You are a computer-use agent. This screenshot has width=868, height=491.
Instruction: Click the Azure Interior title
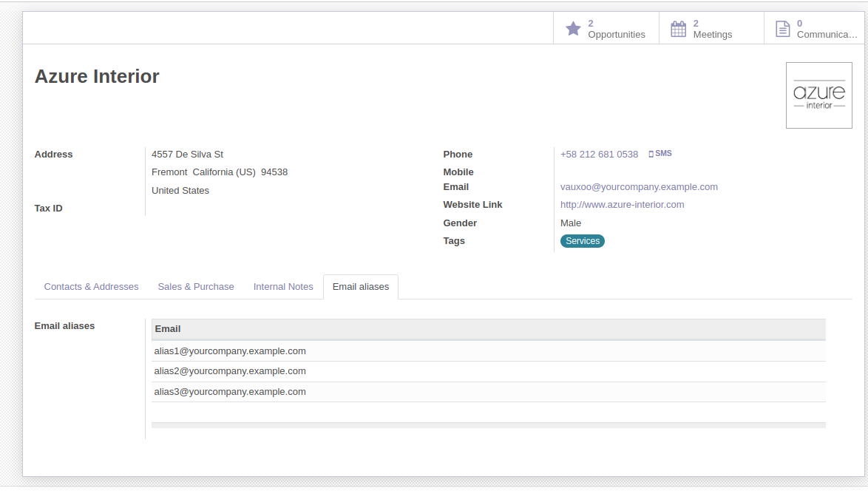click(x=97, y=76)
